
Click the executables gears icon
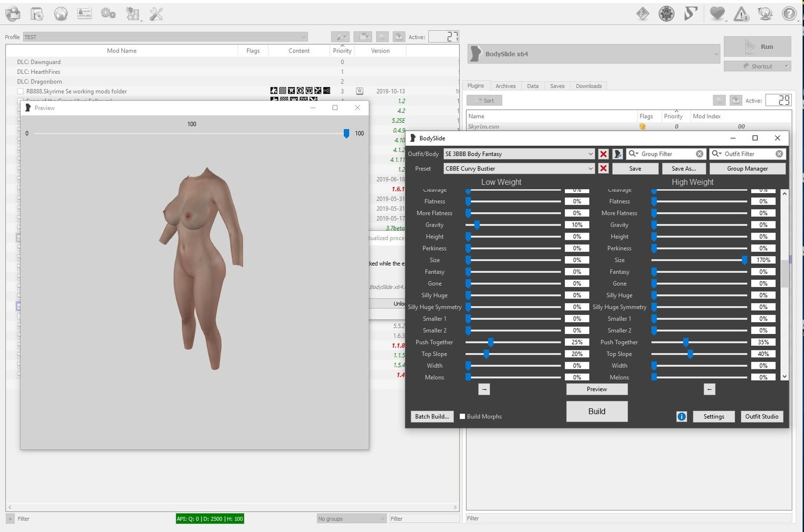click(108, 14)
